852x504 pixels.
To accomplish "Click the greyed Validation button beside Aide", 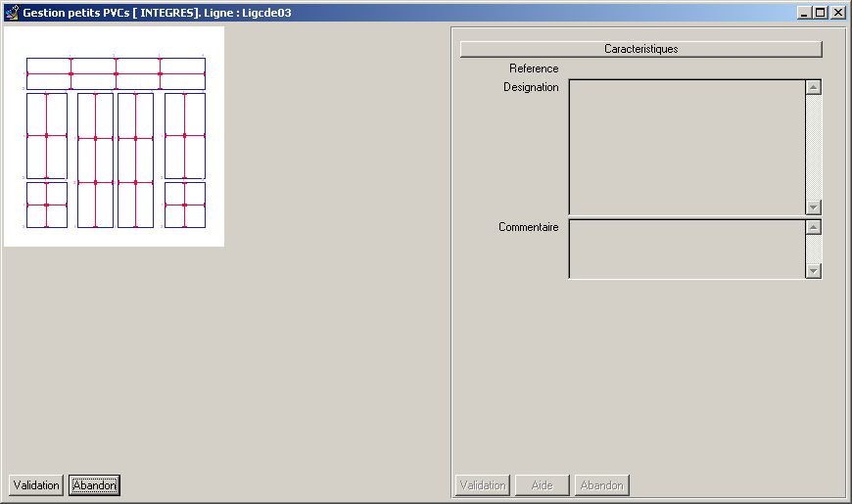I will point(483,485).
